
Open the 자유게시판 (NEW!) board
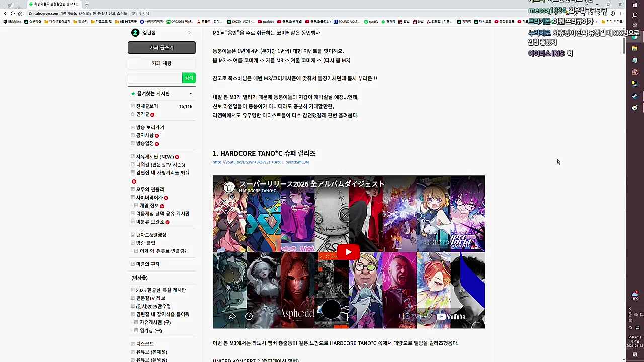(155, 157)
